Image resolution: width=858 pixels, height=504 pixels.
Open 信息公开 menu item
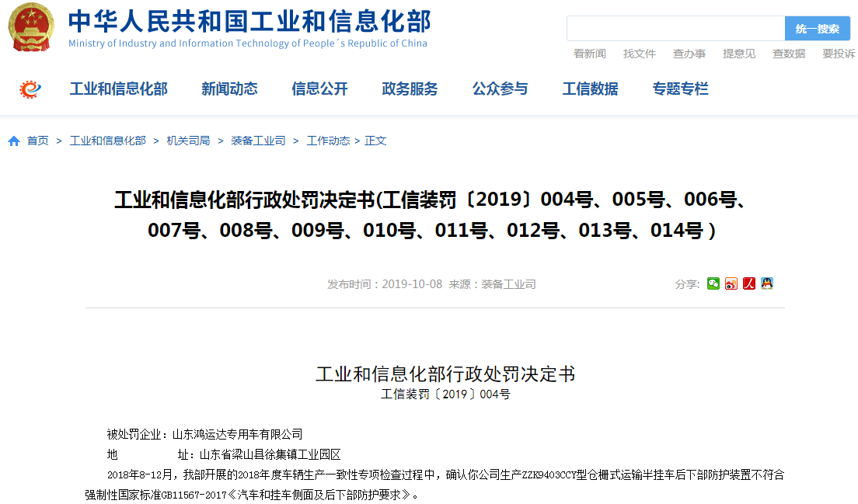pos(319,89)
